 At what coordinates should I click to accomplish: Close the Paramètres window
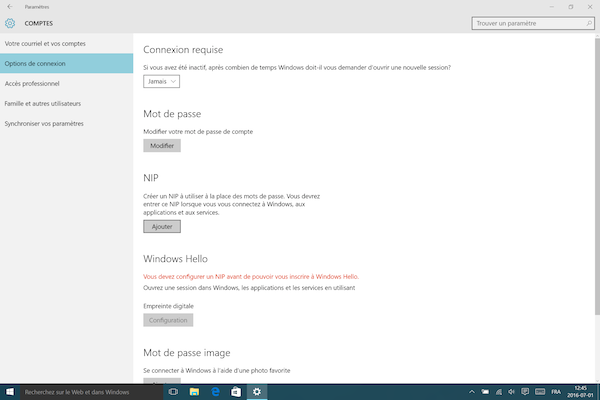tap(590, 7)
